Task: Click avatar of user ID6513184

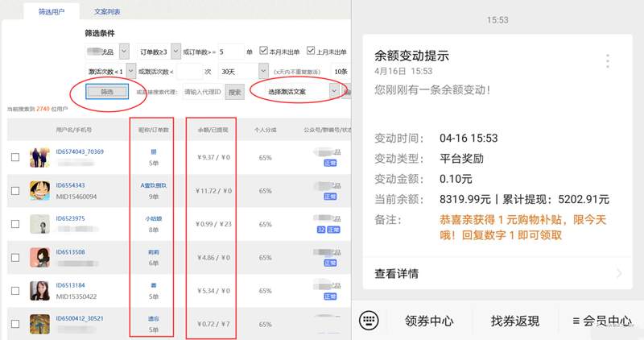Action: (x=39, y=291)
